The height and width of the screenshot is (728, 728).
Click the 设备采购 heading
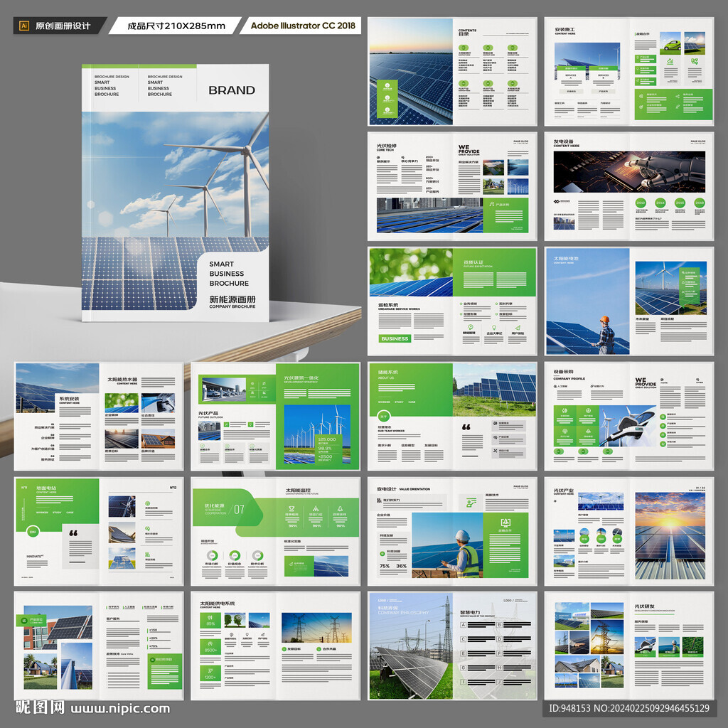pos(563,372)
